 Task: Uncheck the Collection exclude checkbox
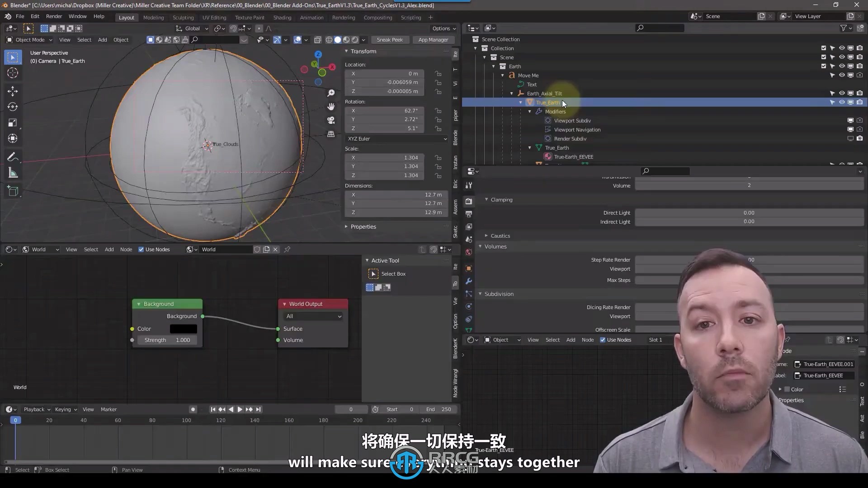(x=824, y=48)
